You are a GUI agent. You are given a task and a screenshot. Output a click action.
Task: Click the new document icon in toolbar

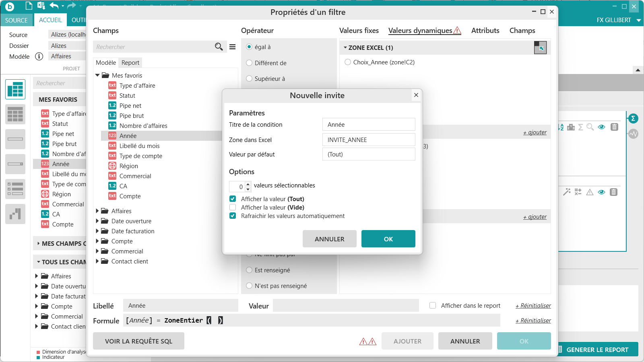pos(29,6)
